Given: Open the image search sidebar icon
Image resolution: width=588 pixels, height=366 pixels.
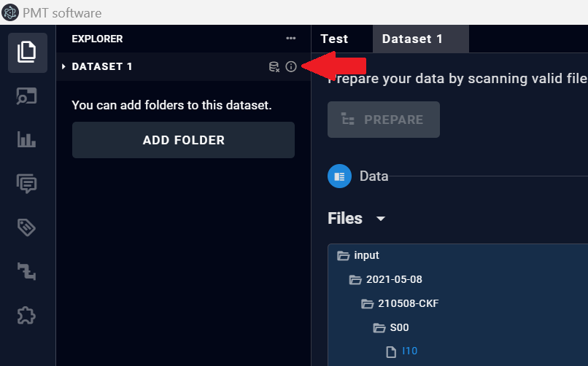Looking at the screenshot, I should pos(28,96).
